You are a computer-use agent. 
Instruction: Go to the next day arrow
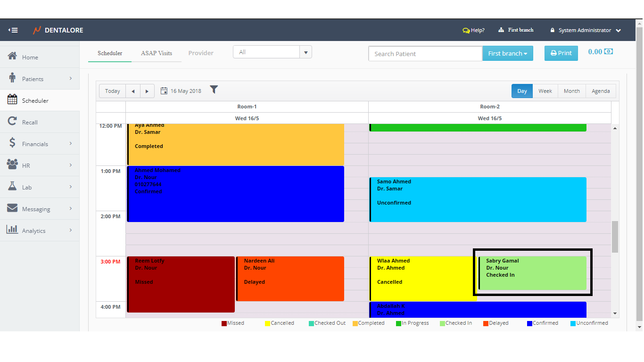tap(147, 91)
